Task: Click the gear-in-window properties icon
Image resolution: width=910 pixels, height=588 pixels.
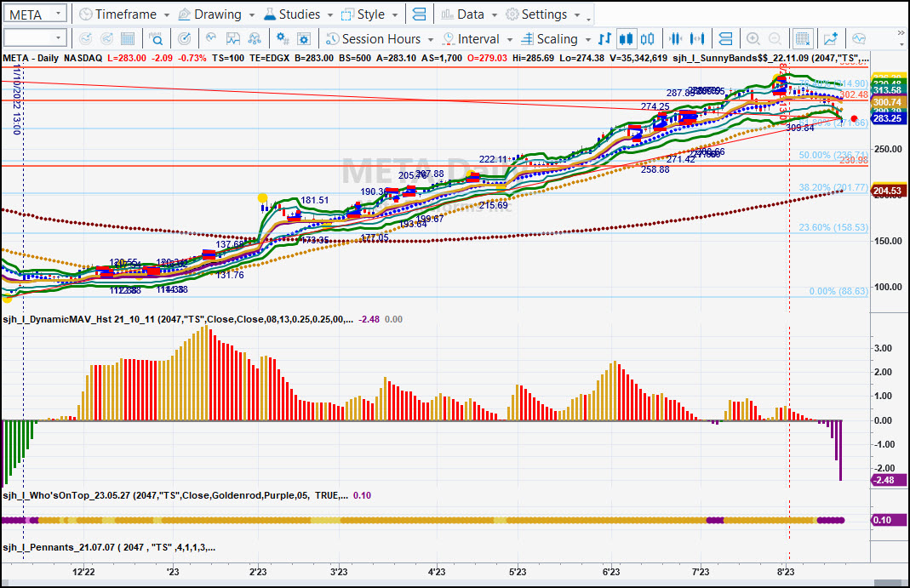Action: click(x=304, y=39)
